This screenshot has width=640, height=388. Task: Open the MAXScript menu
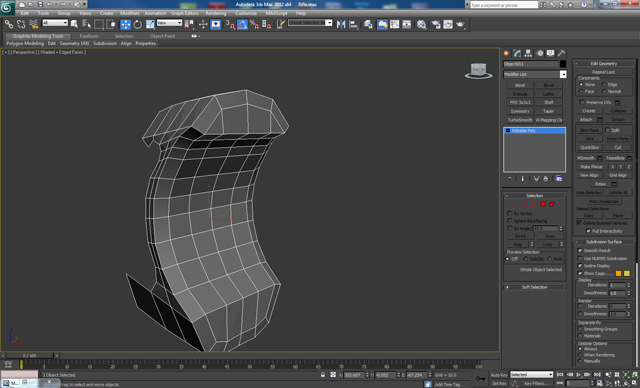pos(276,13)
